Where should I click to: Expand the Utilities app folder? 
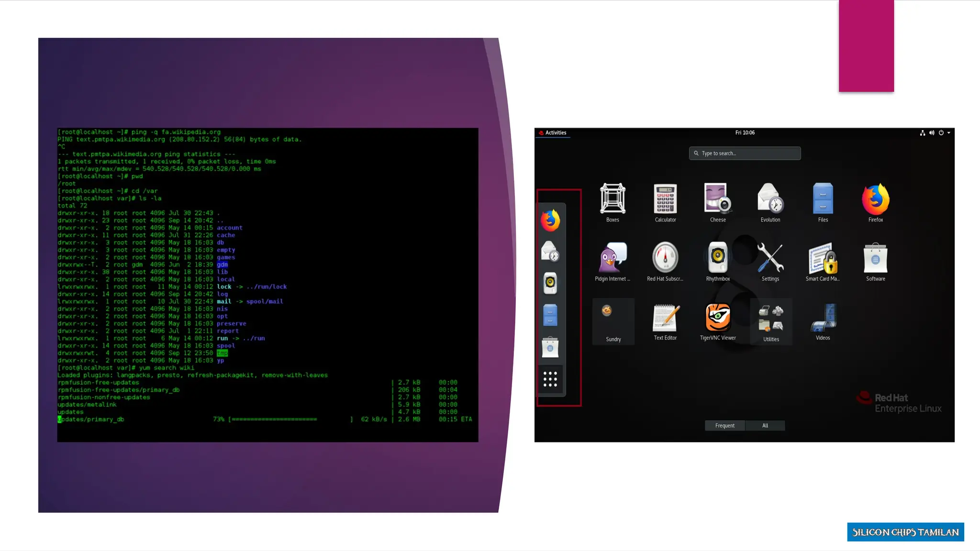tap(771, 320)
